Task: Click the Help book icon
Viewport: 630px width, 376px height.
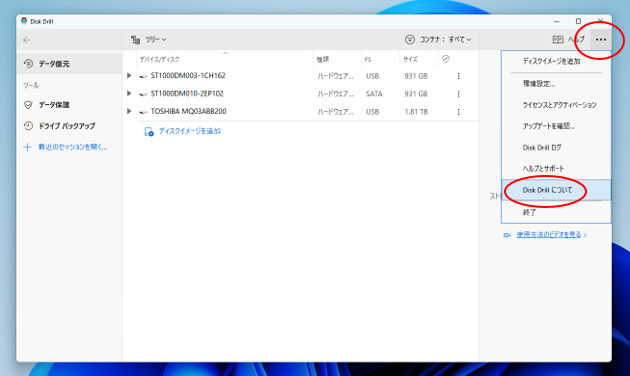Action: pos(558,39)
